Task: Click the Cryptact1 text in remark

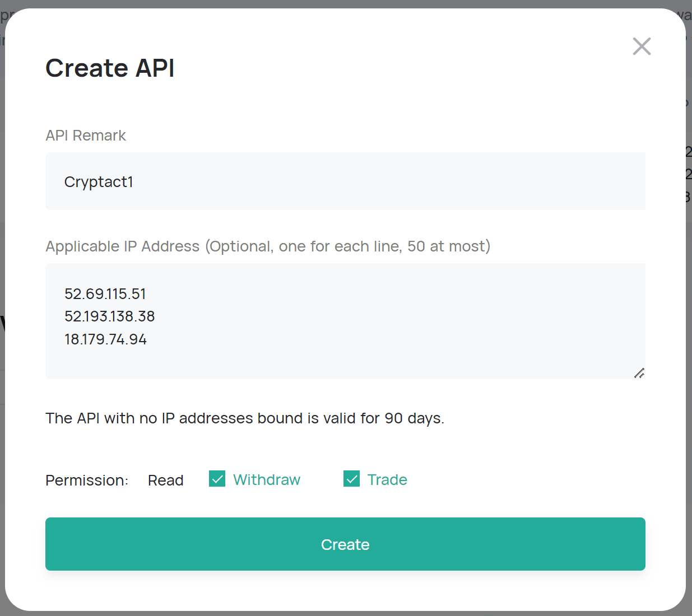Action: pyautogui.click(x=99, y=182)
